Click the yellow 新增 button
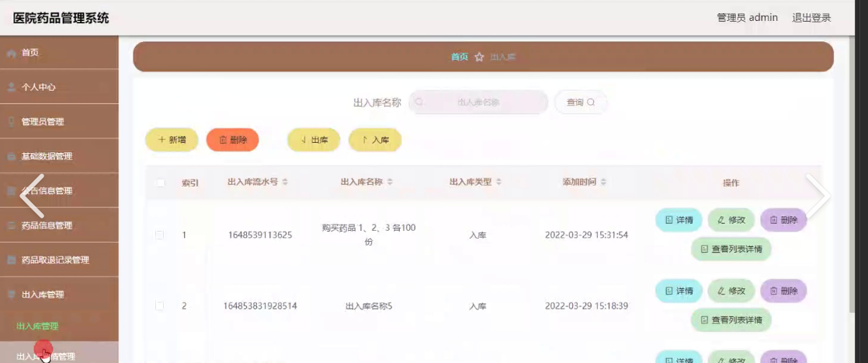This screenshot has width=868, height=363. tap(172, 140)
